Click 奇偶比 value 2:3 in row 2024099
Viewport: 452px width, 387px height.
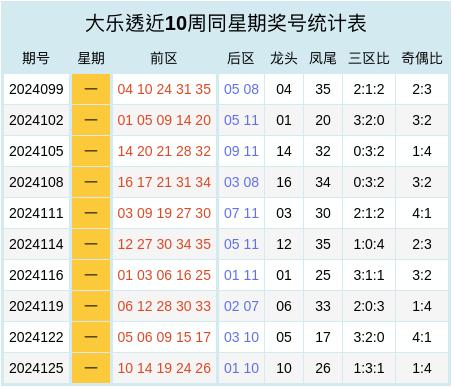point(422,89)
